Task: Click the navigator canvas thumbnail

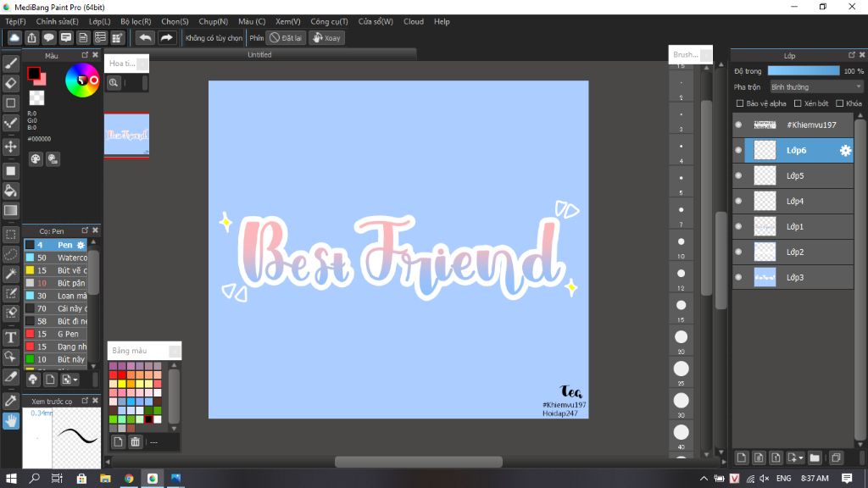Action: (127, 135)
